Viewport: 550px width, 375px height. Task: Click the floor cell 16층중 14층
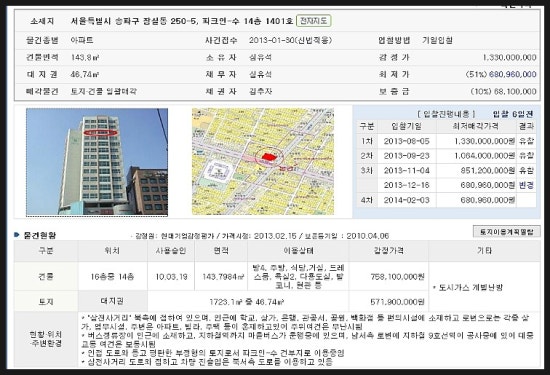point(112,277)
